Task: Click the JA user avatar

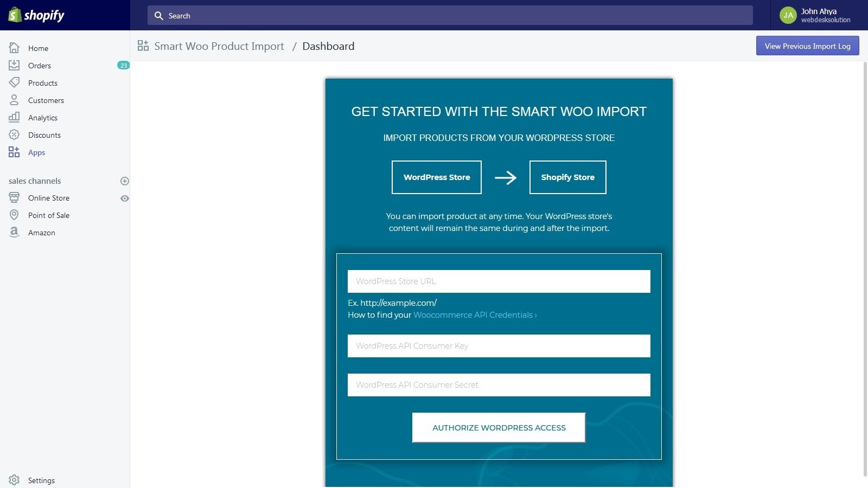Action: (788, 15)
